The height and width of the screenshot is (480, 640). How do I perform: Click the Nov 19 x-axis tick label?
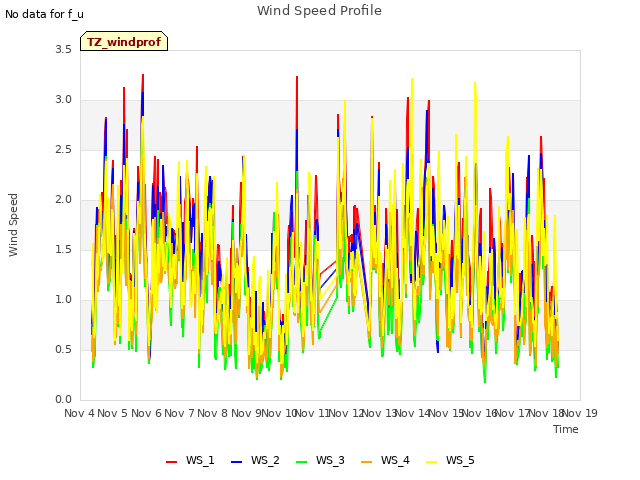580,413
